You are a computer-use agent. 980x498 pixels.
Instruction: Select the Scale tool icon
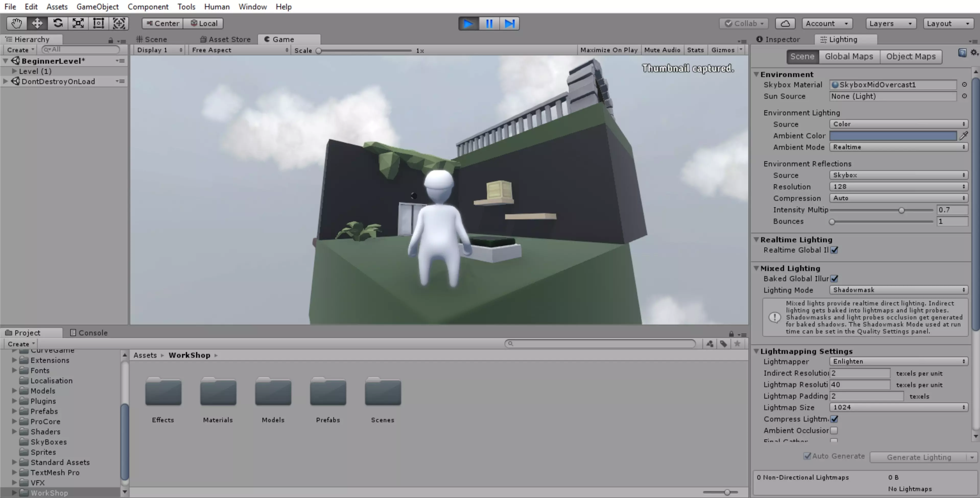click(78, 23)
